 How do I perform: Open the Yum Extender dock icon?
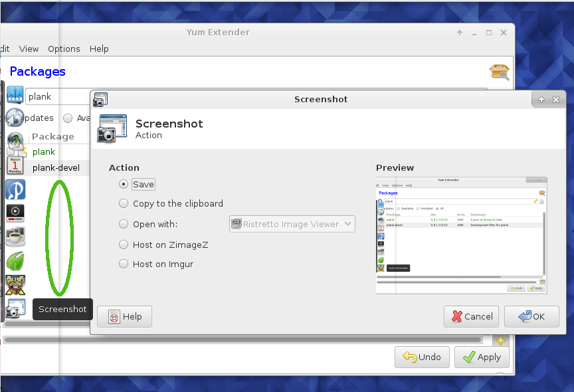[x=15, y=285]
